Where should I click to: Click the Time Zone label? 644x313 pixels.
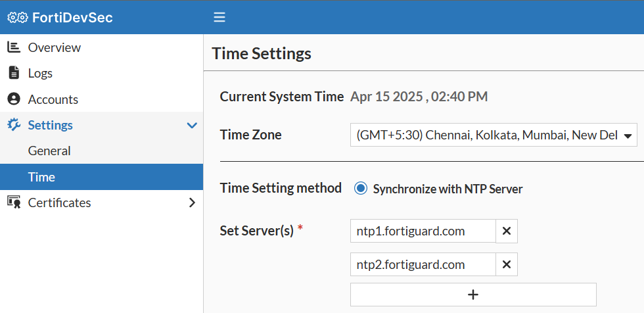pos(251,135)
